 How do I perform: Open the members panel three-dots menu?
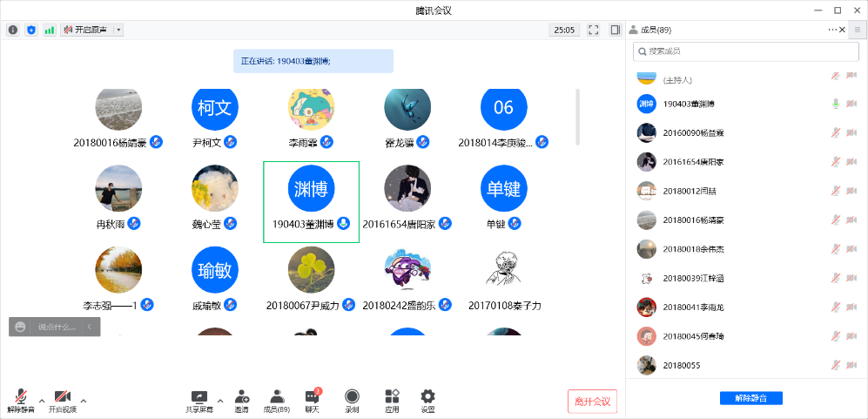(832, 30)
